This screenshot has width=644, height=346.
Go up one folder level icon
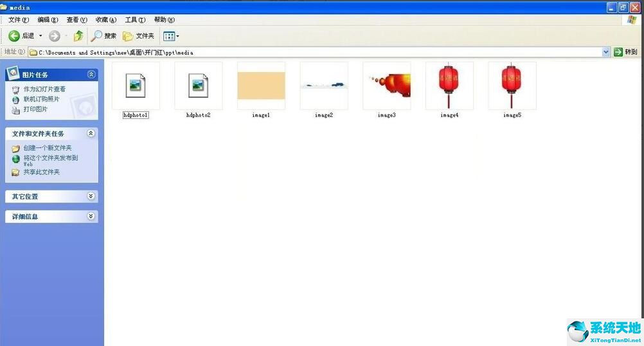78,36
